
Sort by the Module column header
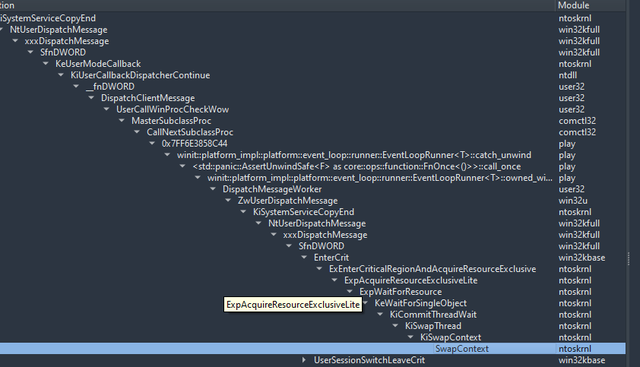tap(573, 5)
